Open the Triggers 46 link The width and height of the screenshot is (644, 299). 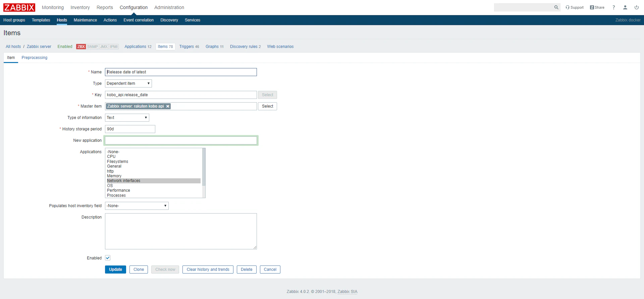click(189, 47)
